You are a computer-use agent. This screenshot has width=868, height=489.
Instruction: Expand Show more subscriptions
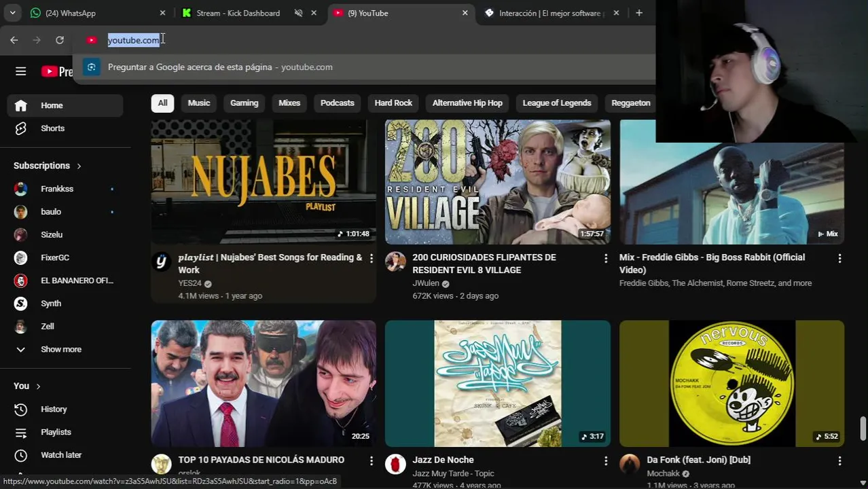coord(65,349)
